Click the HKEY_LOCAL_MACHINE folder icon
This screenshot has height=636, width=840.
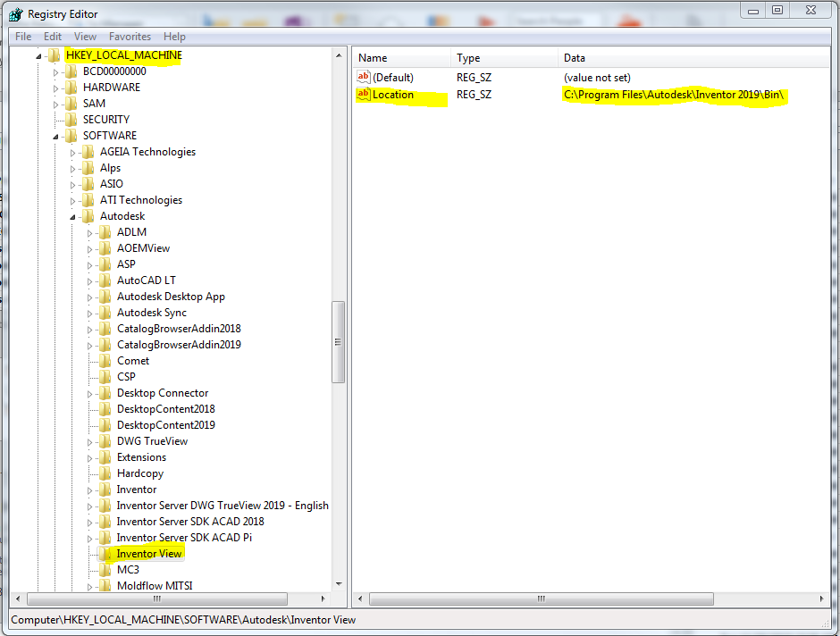click(55, 55)
